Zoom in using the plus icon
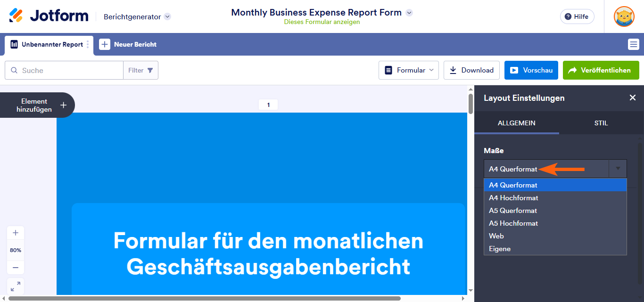The image size is (644, 302). click(x=16, y=232)
